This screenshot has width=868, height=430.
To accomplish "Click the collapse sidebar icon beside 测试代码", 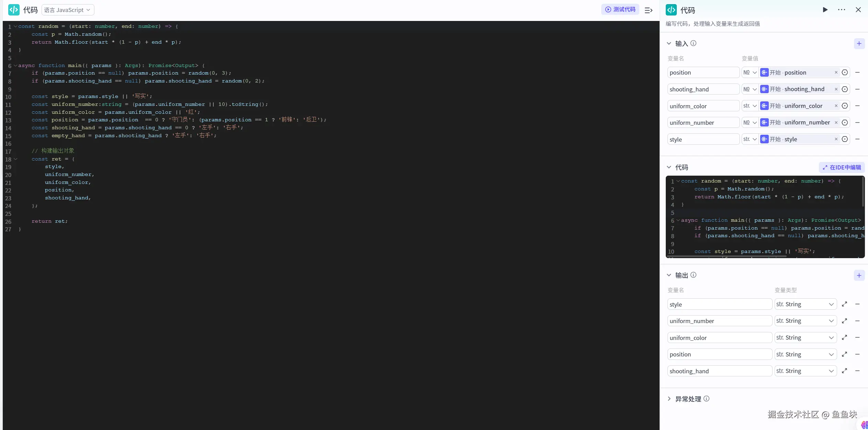I will (x=648, y=10).
